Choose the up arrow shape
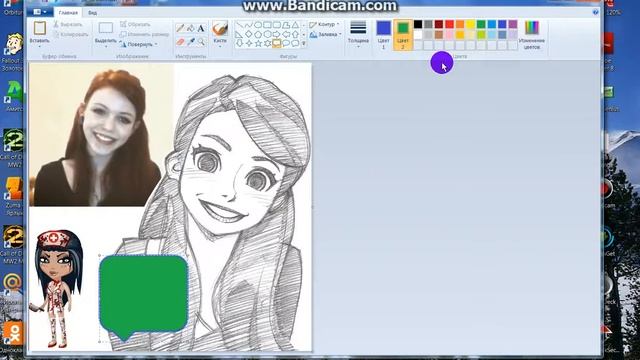 [296, 34]
